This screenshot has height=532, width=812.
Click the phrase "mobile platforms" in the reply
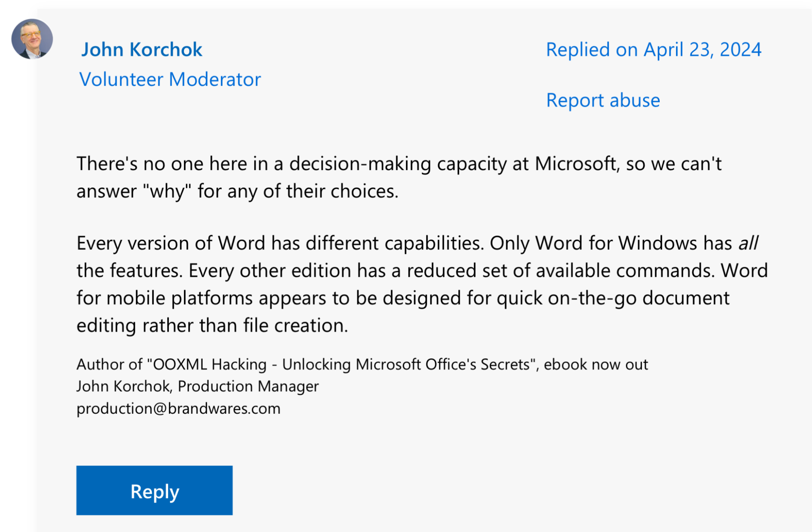tap(179, 298)
